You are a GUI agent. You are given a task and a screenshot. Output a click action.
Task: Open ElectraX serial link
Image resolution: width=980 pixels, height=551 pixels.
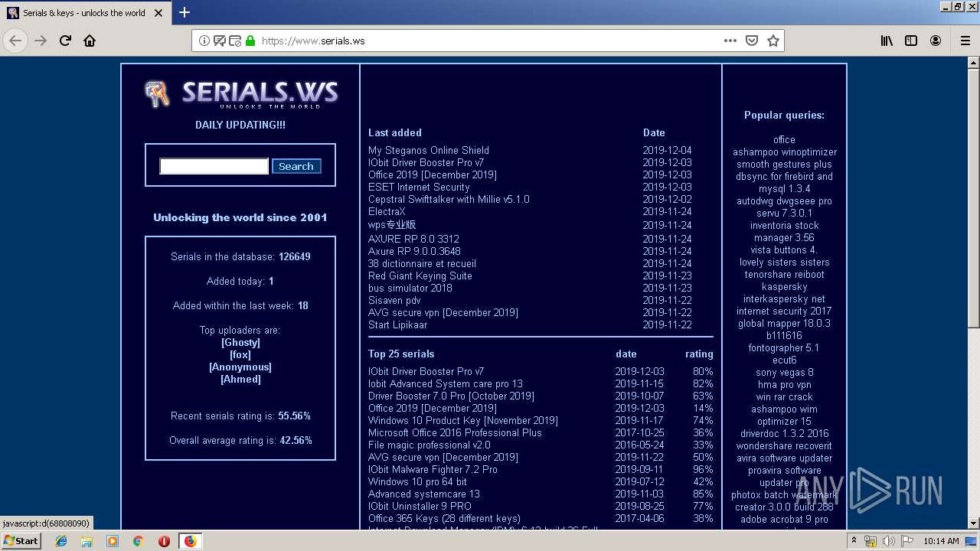387,211
